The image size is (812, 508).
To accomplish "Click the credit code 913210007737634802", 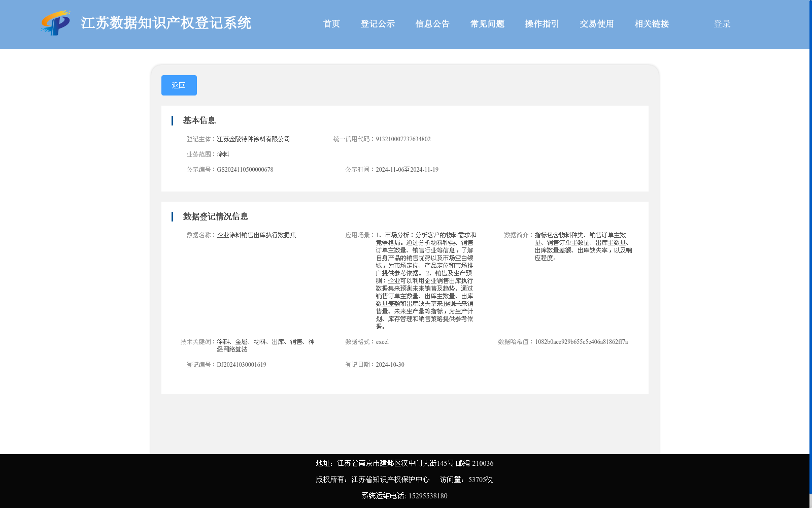I will [x=403, y=139].
